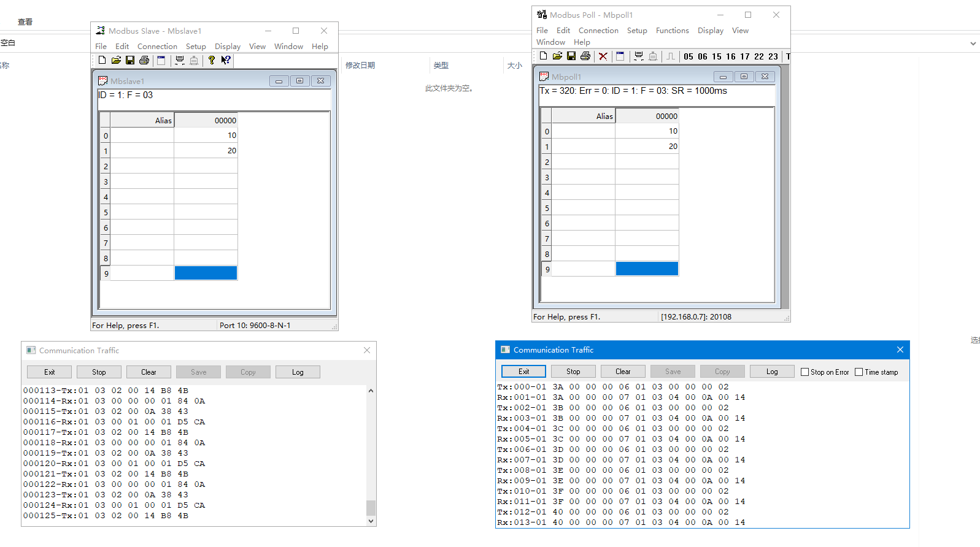Click pulse waveform icon in Modbus Poll toolbar

click(671, 56)
